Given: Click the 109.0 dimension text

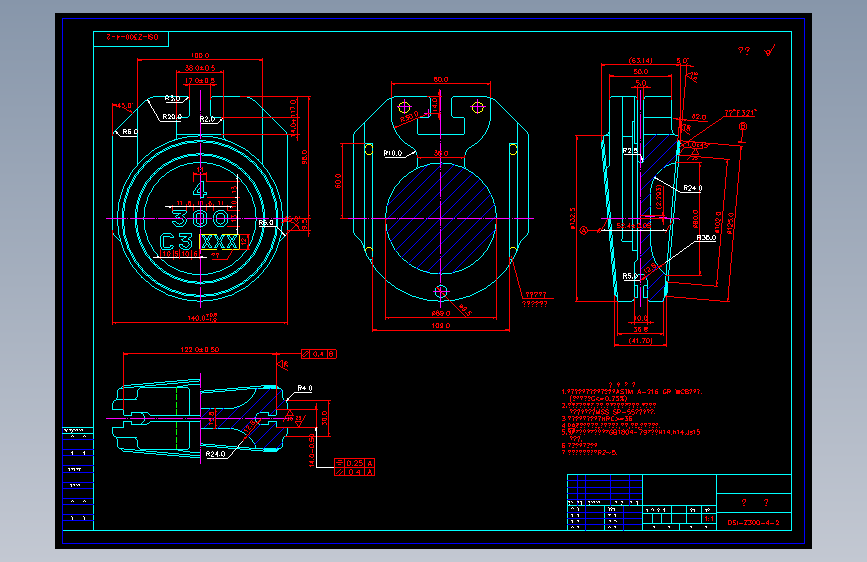Looking at the screenshot, I should tap(441, 326).
